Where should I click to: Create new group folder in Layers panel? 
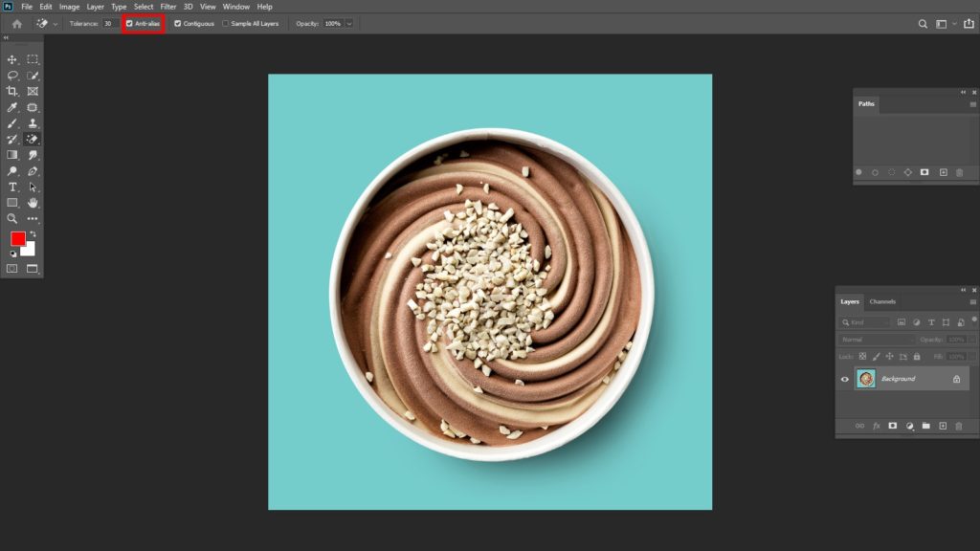point(926,426)
